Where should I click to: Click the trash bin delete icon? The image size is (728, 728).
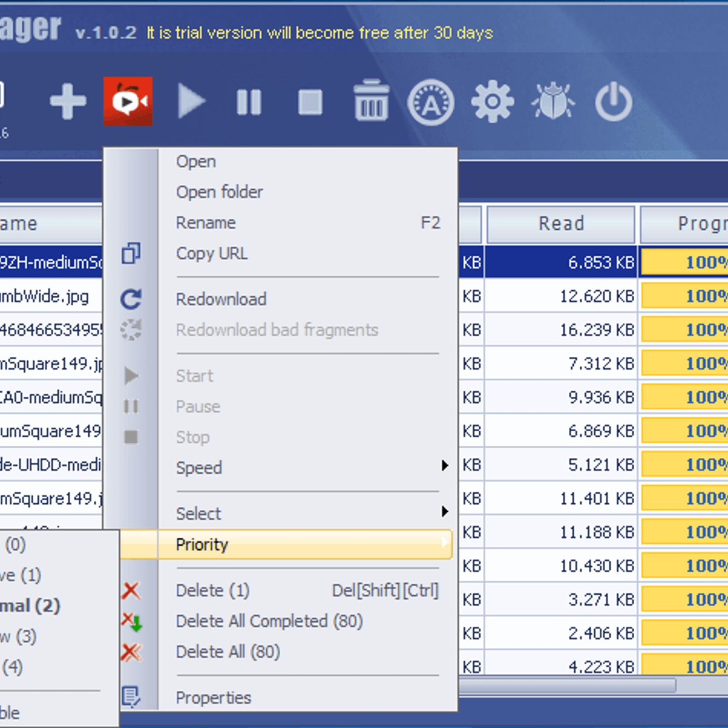click(371, 100)
